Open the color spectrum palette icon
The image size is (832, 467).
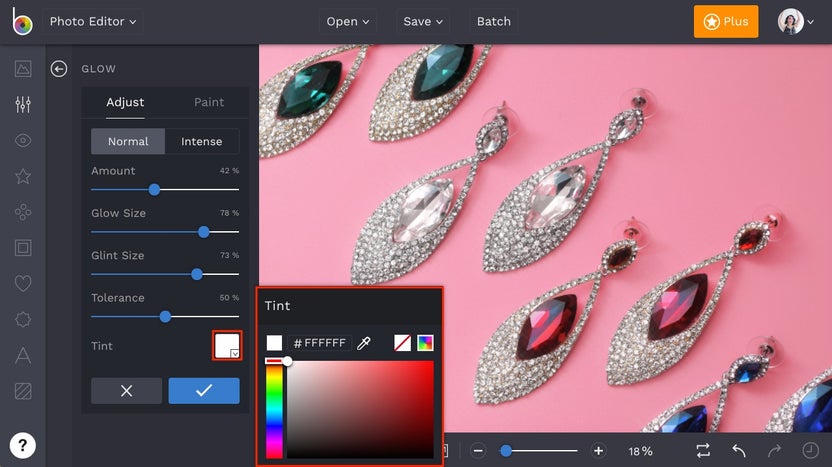pyautogui.click(x=425, y=343)
